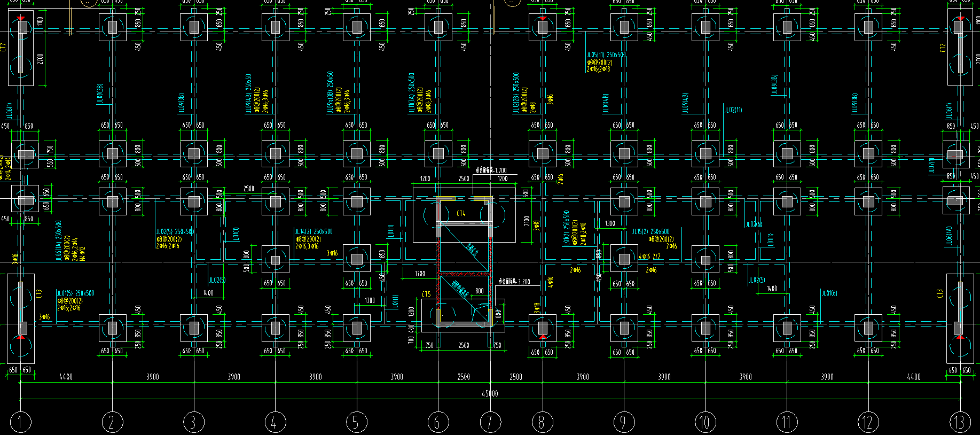The height and width of the screenshot is (435, 980).
Task: Select vertical JL12(2B) 250x500 label
Action: (x=516, y=92)
